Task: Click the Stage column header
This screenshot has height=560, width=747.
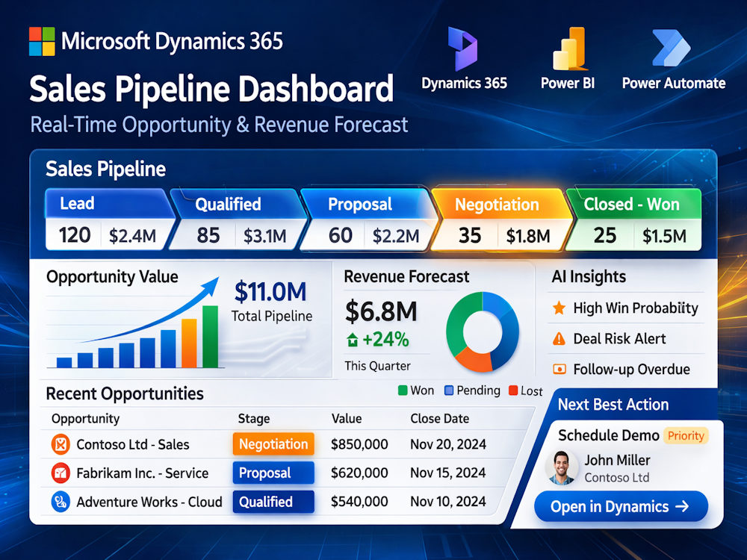Action: 254,419
